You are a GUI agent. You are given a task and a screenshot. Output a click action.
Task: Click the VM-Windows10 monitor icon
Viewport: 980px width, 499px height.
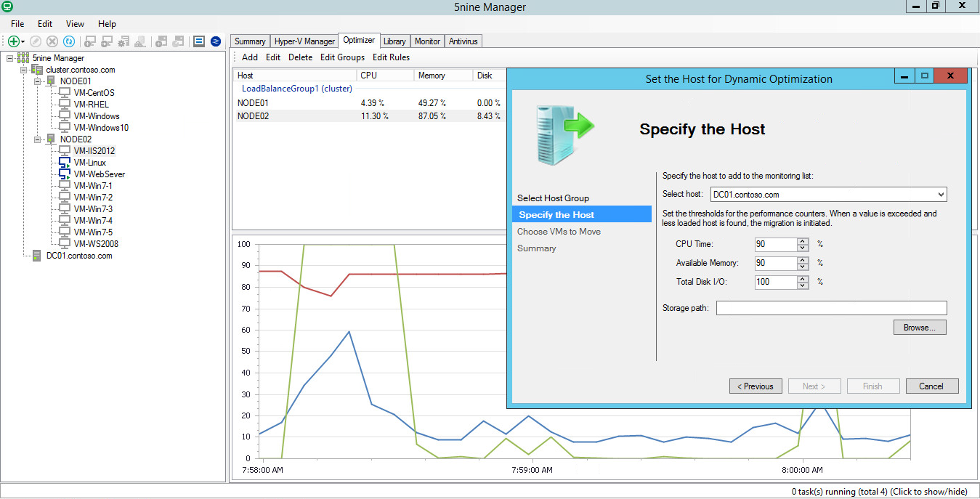(x=65, y=128)
